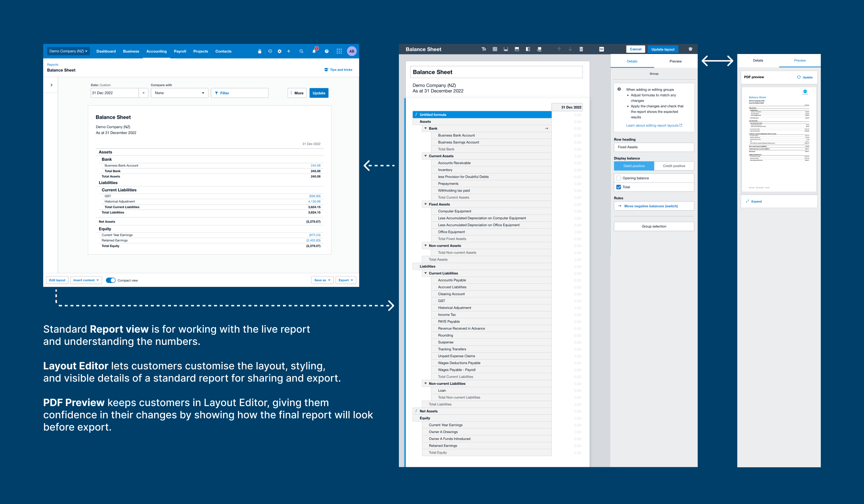Click the Row heading Fixed Assets field
The width and height of the screenshot is (864, 504).
(654, 147)
